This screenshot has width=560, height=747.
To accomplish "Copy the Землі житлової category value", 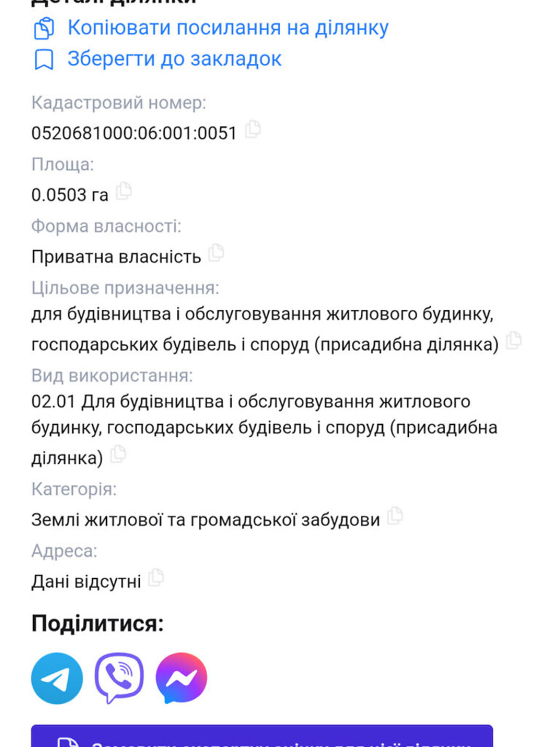I will (x=395, y=516).
